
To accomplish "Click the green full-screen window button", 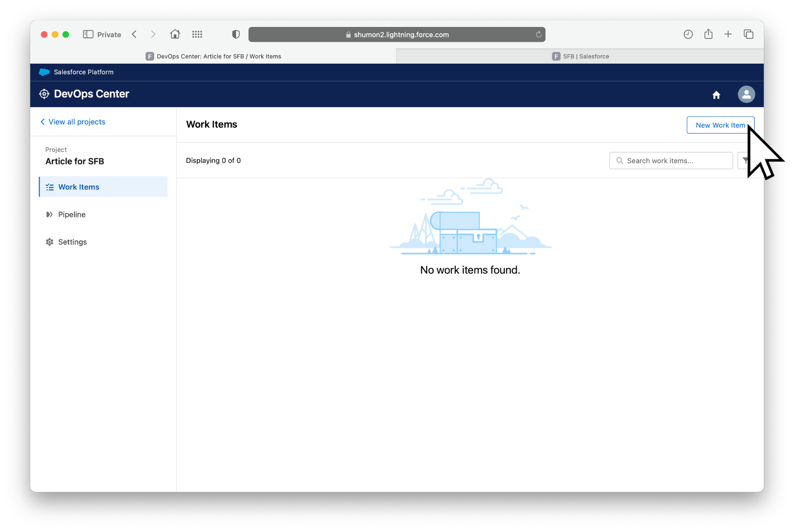I will [66, 35].
